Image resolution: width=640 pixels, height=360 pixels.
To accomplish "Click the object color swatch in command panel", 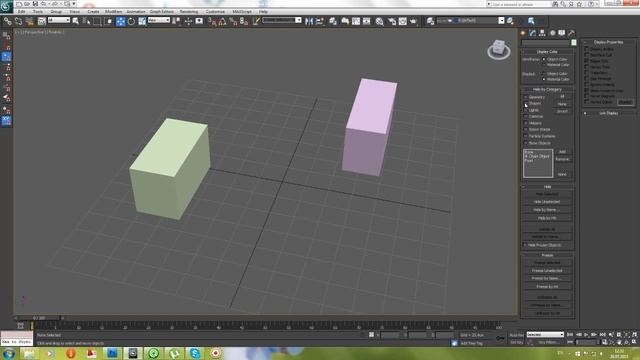I will [574, 42].
